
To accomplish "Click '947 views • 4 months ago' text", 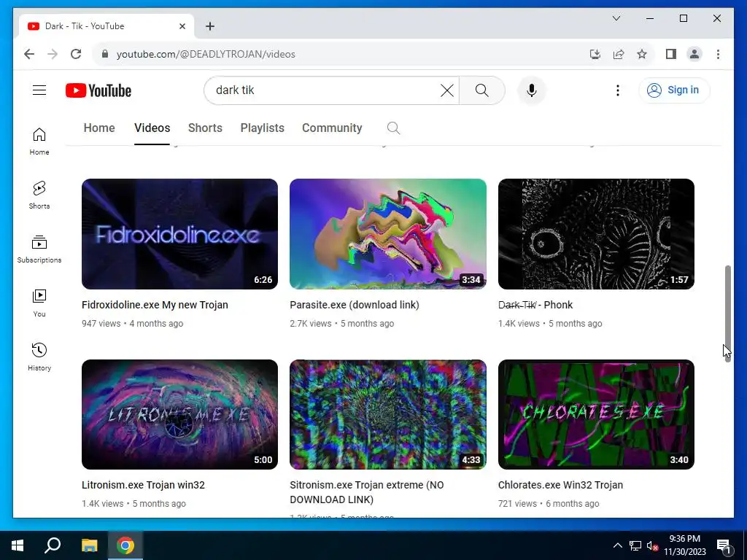I will point(133,323).
